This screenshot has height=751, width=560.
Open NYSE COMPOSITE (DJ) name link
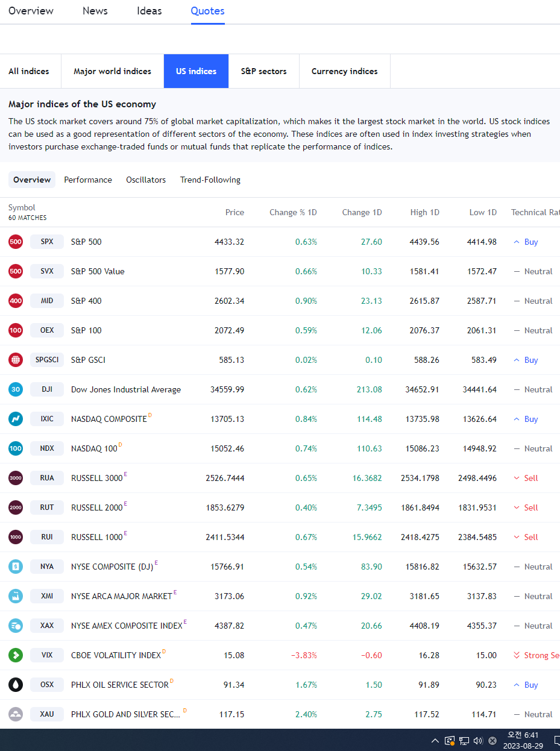pos(112,567)
